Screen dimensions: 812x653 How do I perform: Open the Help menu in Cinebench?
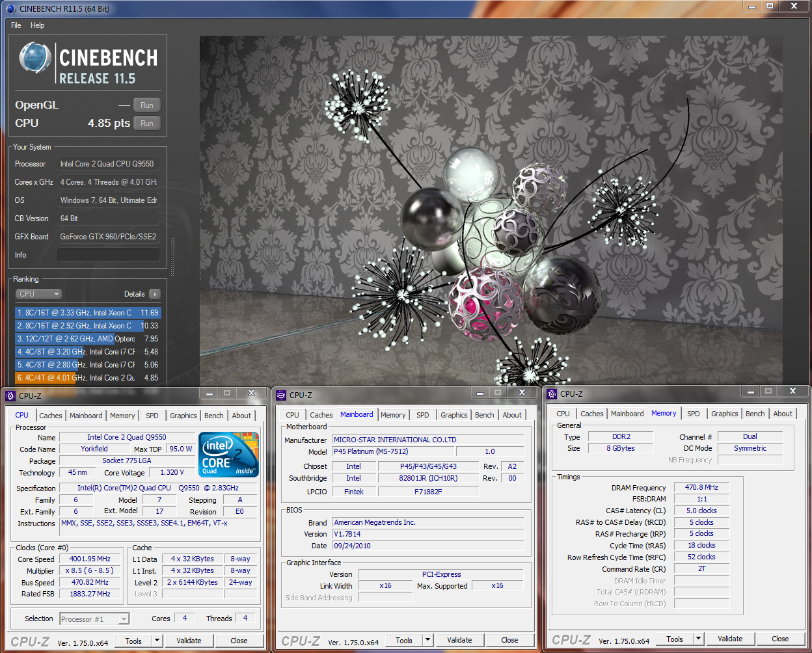(38, 25)
